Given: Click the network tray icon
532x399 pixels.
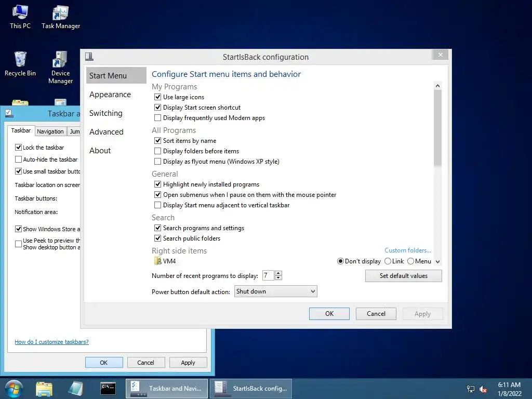Looking at the screenshot, I should (x=471, y=389).
